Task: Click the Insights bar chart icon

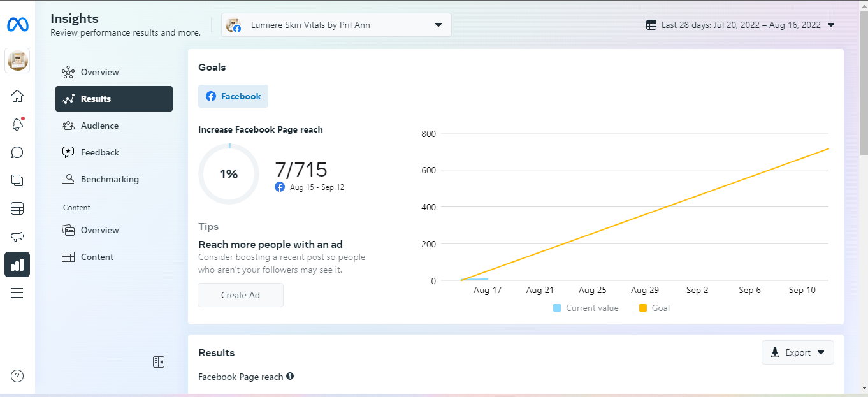Action: point(17,264)
